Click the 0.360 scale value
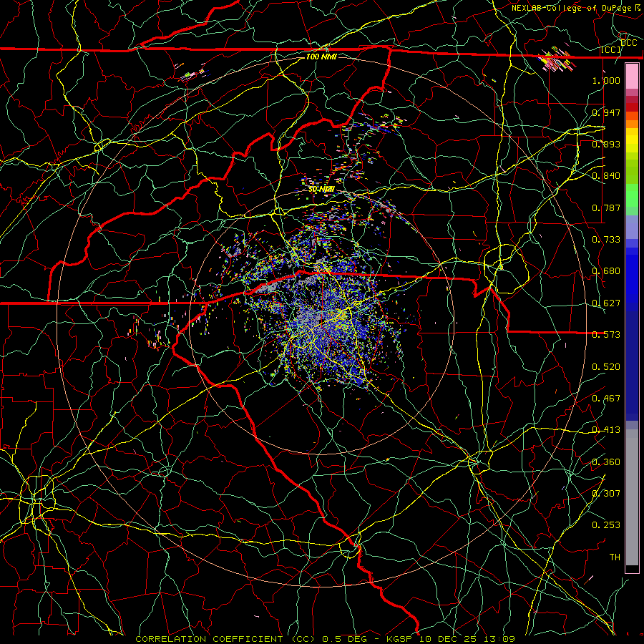The height and width of the screenshot is (644, 644). (x=606, y=462)
